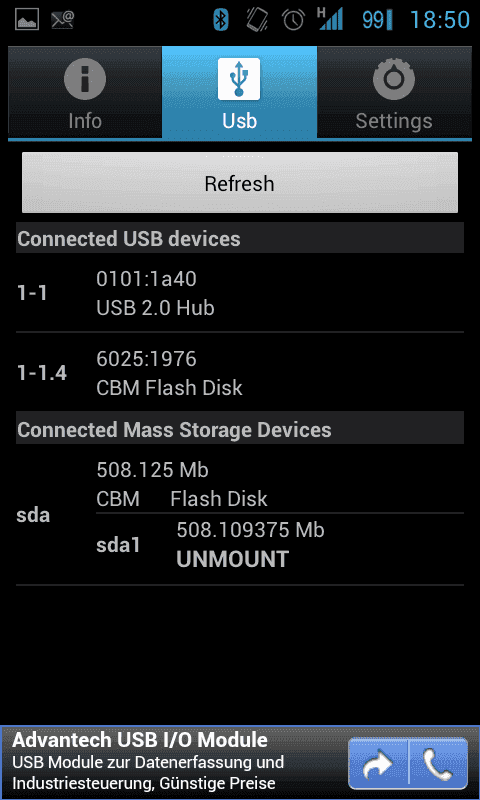480x800 pixels.
Task: Tap the ad's share arrow icon
Action: [378, 763]
